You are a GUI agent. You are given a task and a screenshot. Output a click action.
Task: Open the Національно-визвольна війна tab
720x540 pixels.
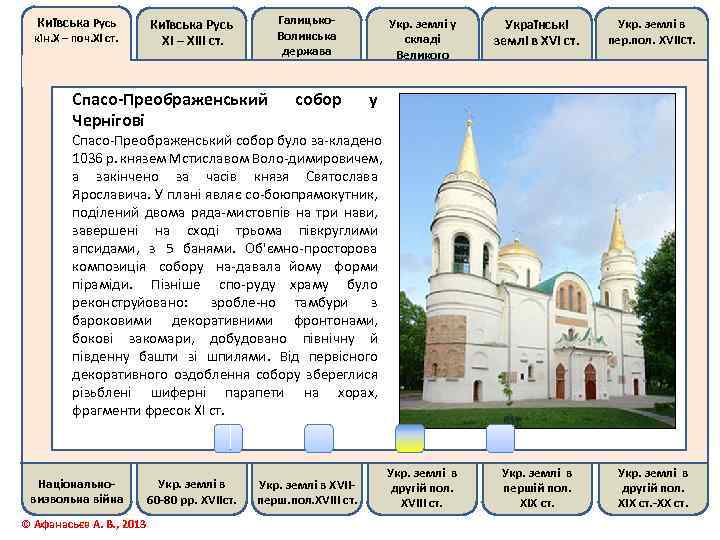(x=77, y=490)
